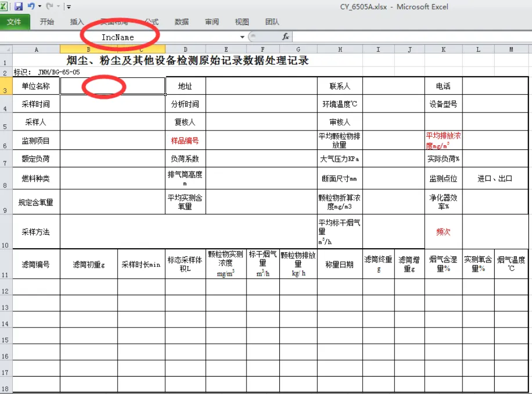
Task: Open the 文件 menu
Action: click(15, 21)
